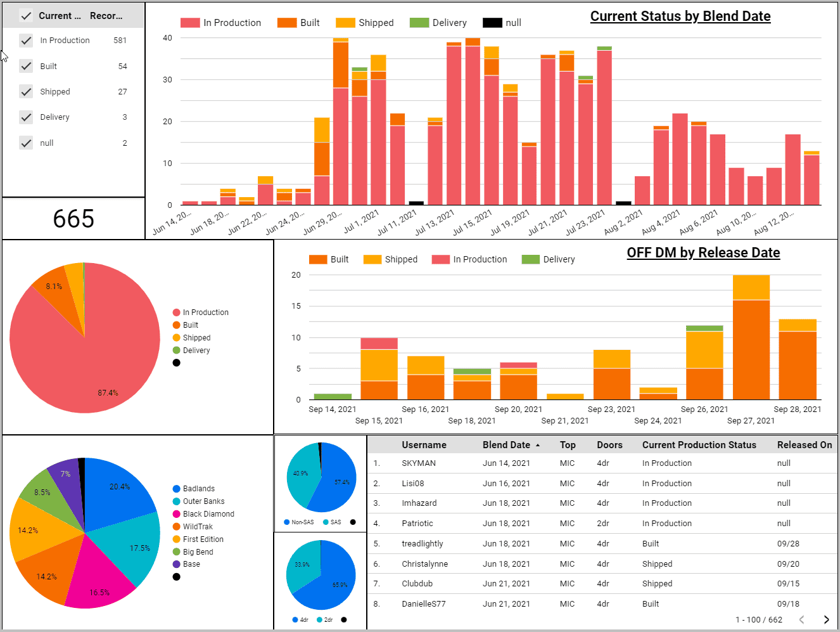The height and width of the screenshot is (632, 840).
Task: Select the Clubdub username cell
Action: [x=417, y=584]
